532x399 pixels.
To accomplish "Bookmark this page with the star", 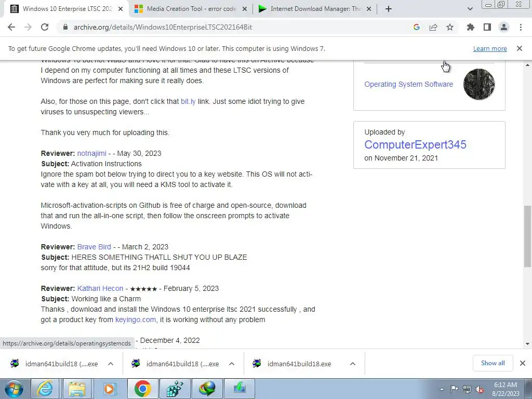I will [x=450, y=27].
